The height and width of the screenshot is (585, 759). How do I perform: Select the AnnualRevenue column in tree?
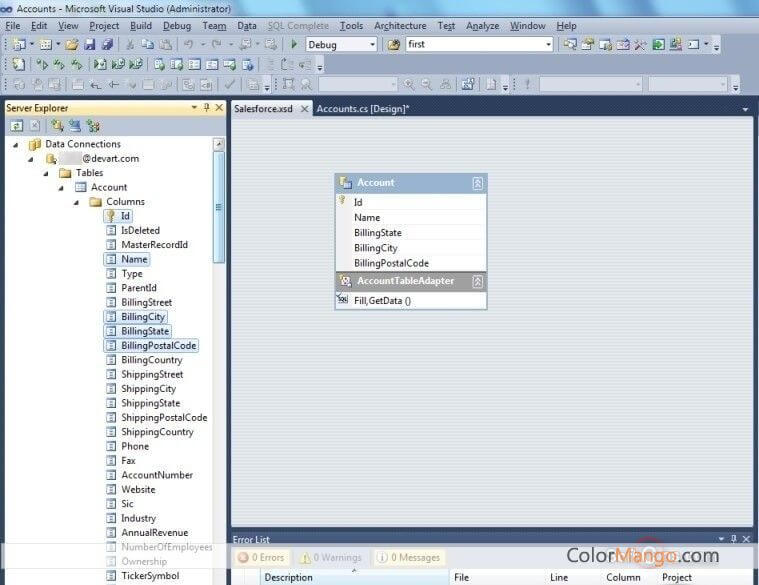(154, 533)
